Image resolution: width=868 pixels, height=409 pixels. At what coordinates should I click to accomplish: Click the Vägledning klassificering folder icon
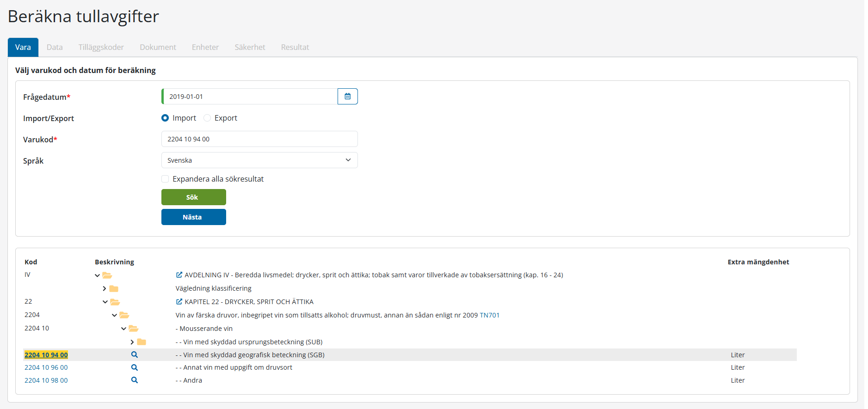114,289
